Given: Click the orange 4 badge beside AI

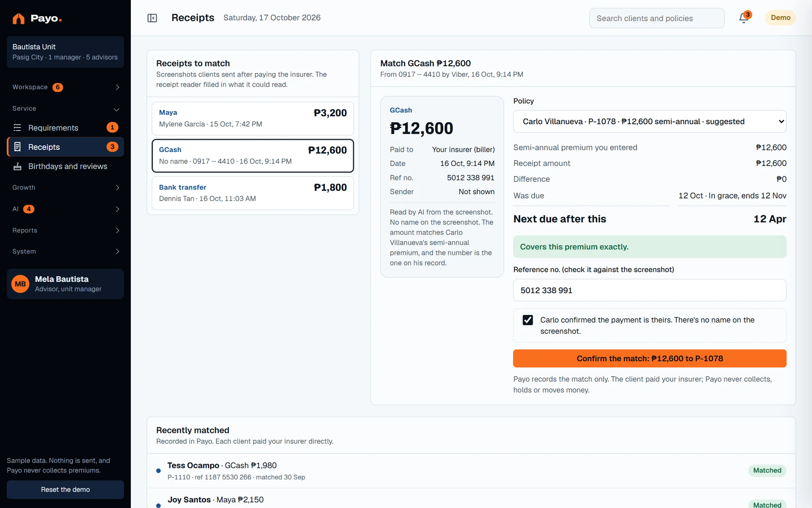Looking at the screenshot, I should coord(29,209).
